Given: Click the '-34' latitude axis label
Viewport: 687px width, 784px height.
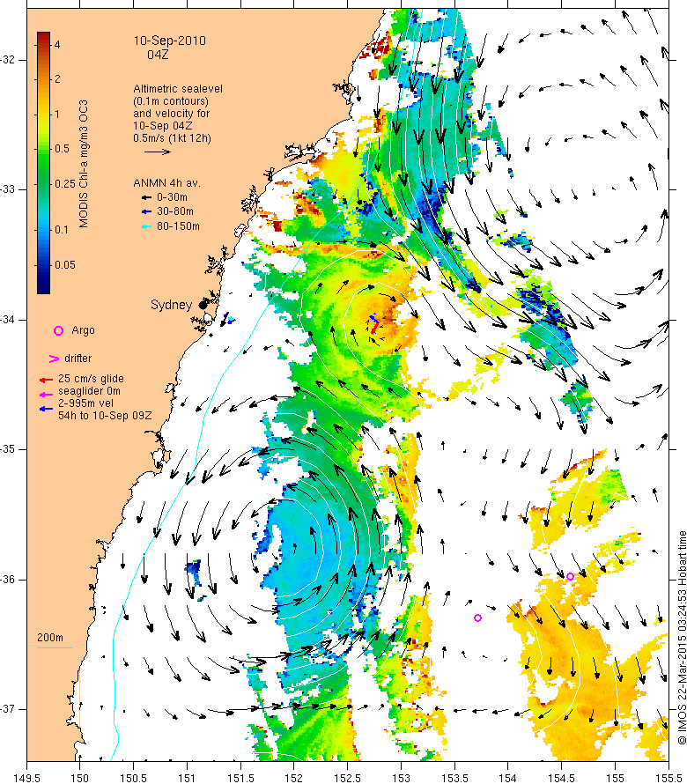Looking at the screenshot, I should pos(8,320).
